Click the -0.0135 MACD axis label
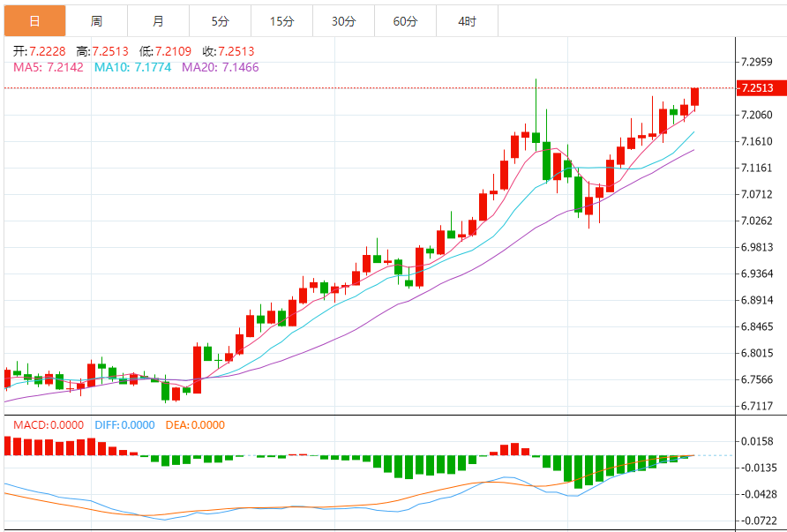 757,468
